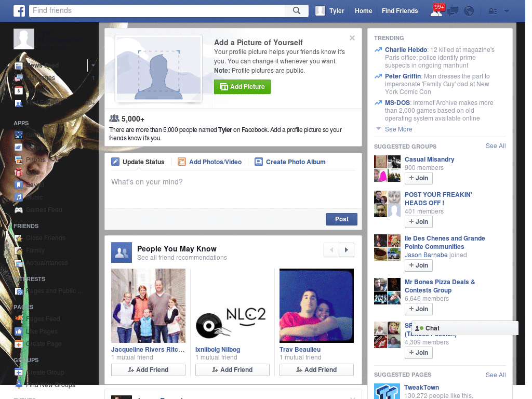This screenshot has height=399, width=532.
Task: Show next People You May Know suggestions
Action: [x=347, y=250]
